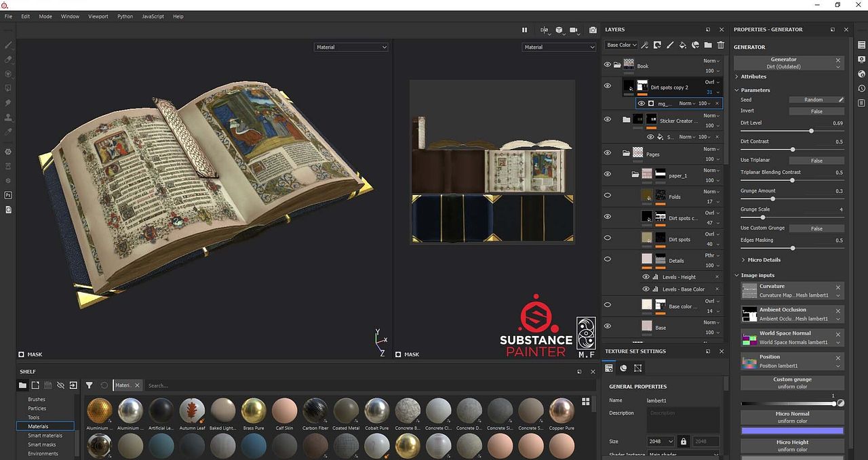Open the history clock icon on right dock

(x=861, y=88)
